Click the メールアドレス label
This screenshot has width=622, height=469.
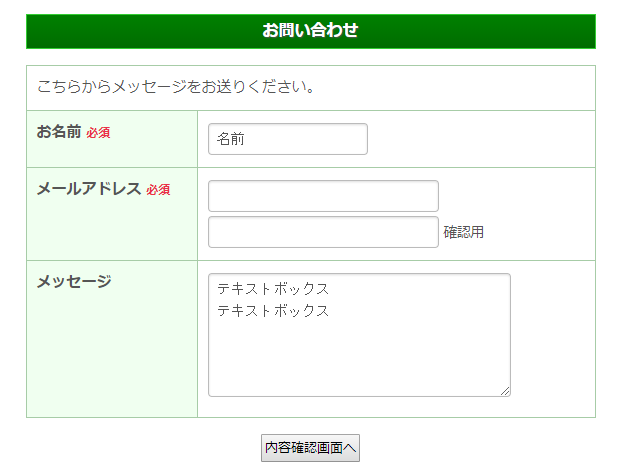[x=89, y=188]
